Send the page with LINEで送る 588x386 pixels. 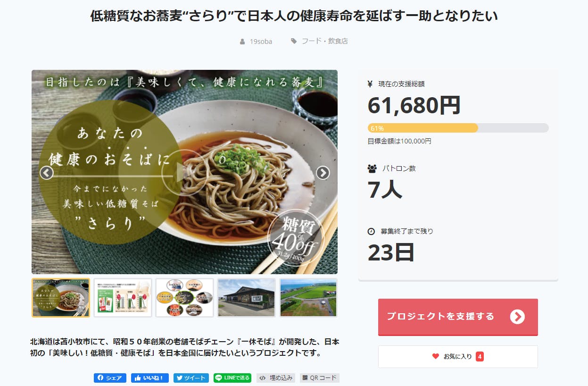tap(232, 378)
